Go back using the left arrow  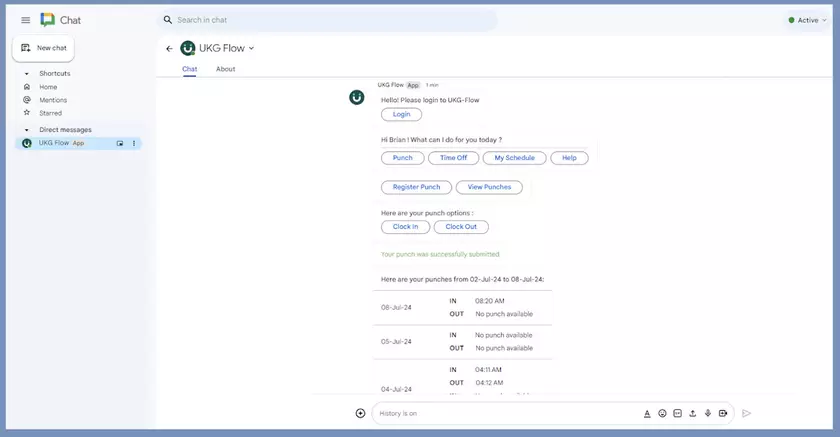(x=169, y=49)
